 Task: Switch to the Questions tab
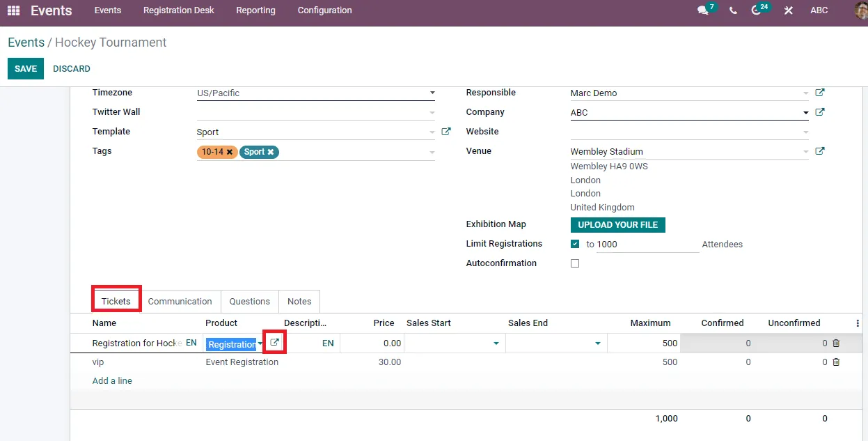click(249, 301)
